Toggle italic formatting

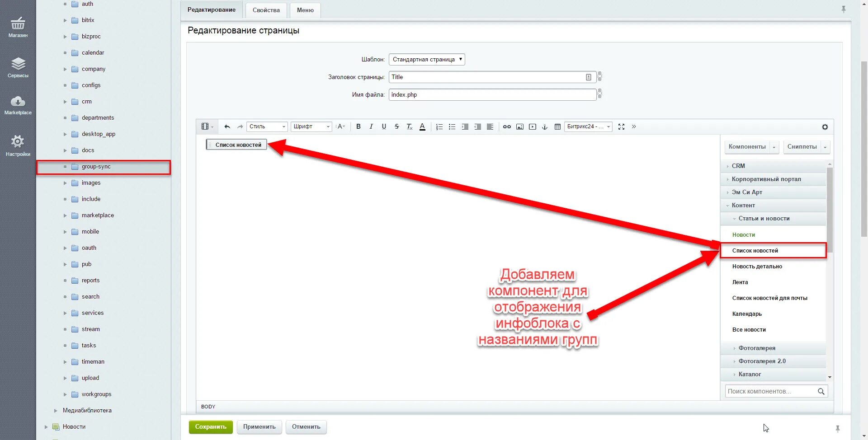[x=371, y=126]
